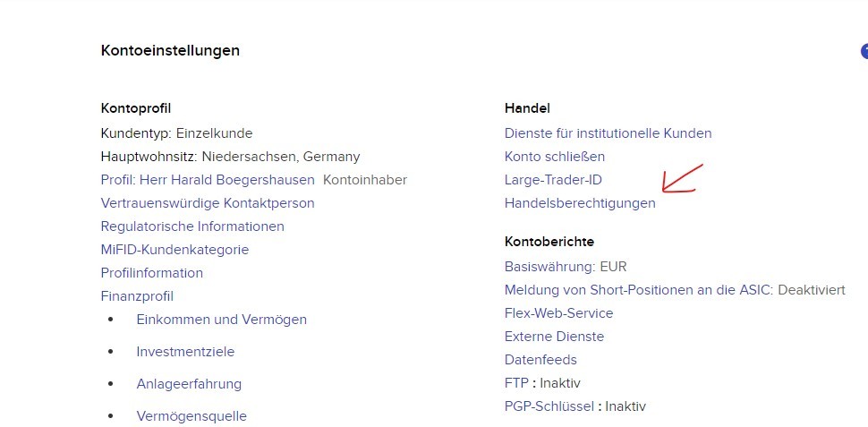Select Investmentziele item
Screen dimensions: 868x427
tap(185, 352)
